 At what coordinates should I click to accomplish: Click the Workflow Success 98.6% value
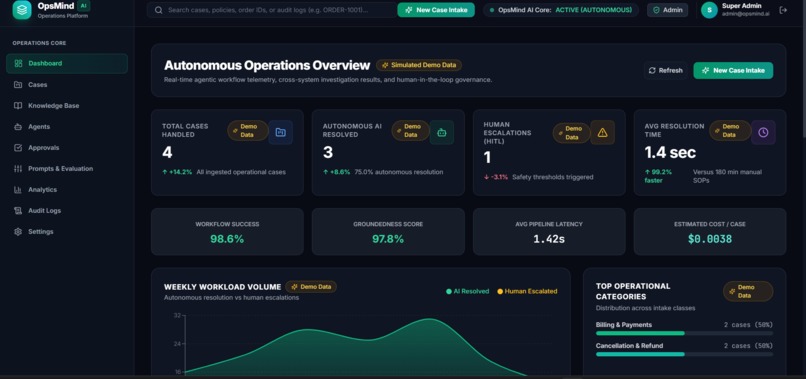pos(227,239)
